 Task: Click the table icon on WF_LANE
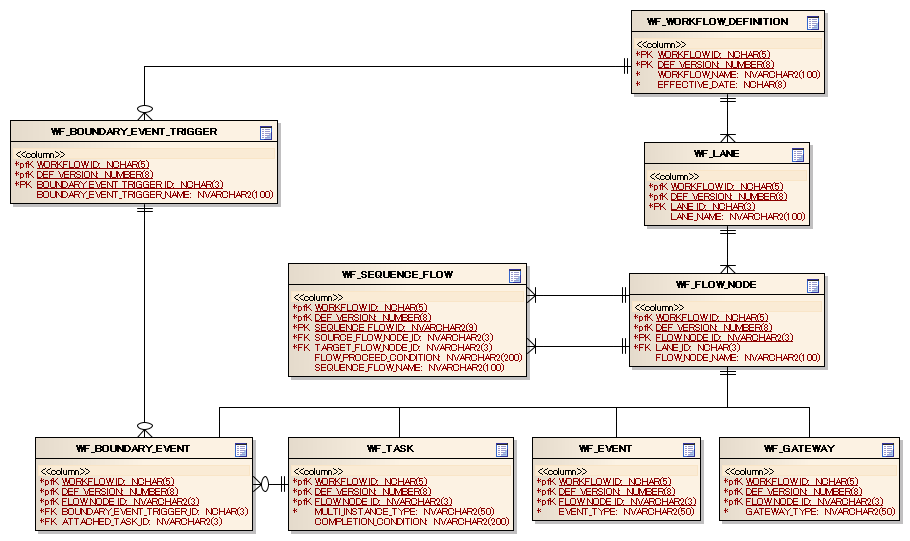pos(798,155)
